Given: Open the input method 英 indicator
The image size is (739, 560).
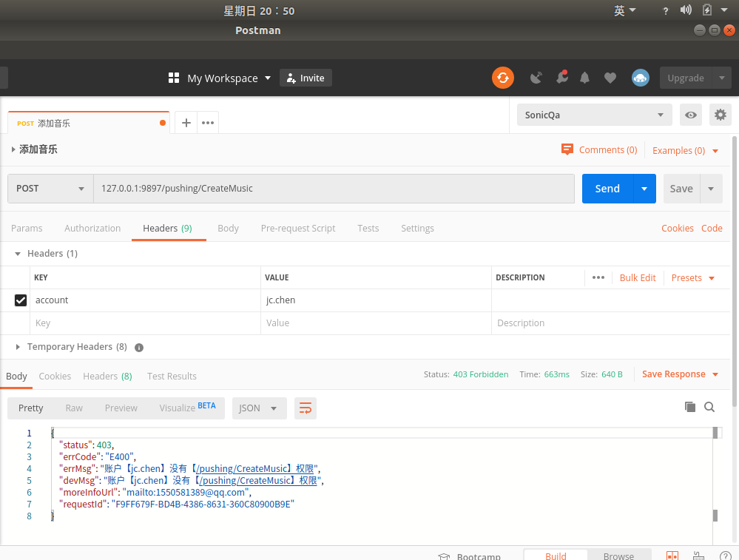Looking at the screenshot, I should coord(624,10).
